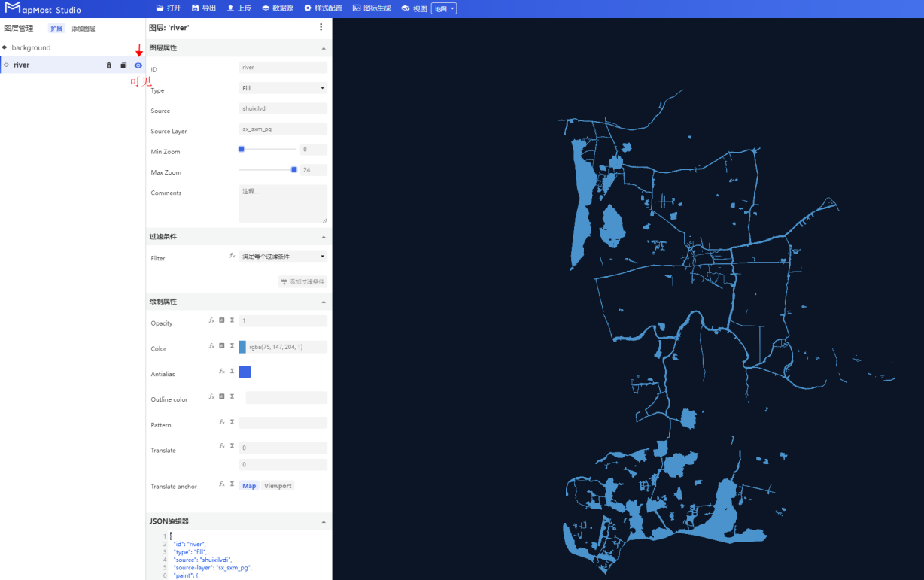Image resolution: width=924 pixels, height=580 pixels.
Task: Duplicate the river layer using copy icon
Action: [123, 65]
